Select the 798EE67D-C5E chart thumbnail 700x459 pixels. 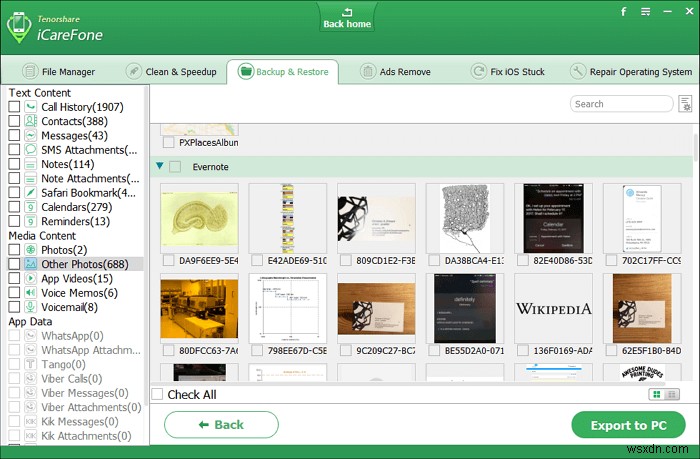coord(288,309)
